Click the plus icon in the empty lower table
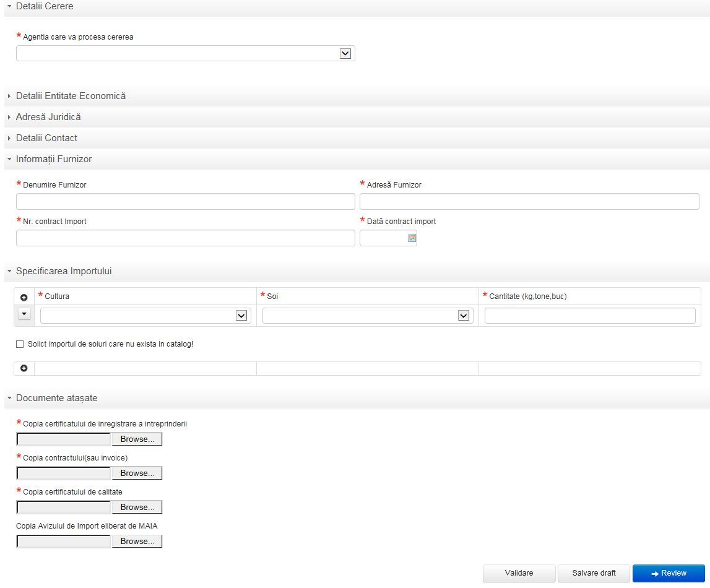710x588 pixels. [x=24, y=368]
